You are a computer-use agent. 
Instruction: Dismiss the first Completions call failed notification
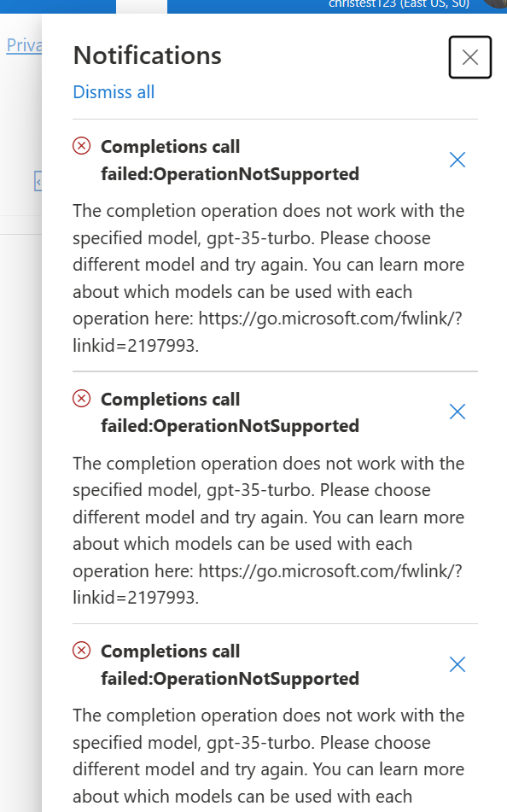coord(457,160)
